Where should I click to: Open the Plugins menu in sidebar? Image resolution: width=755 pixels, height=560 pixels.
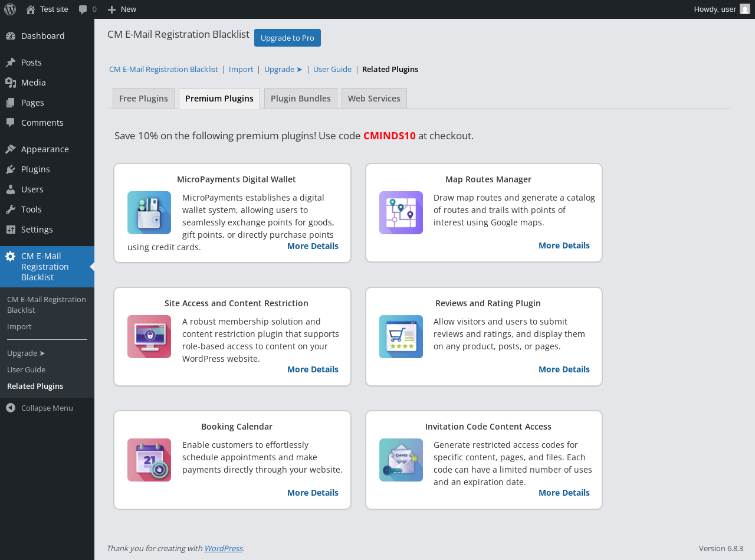point(35,169)
